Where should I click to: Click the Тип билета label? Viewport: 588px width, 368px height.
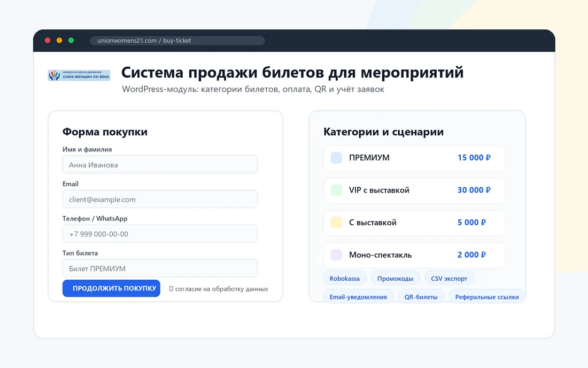click(80, 253)
